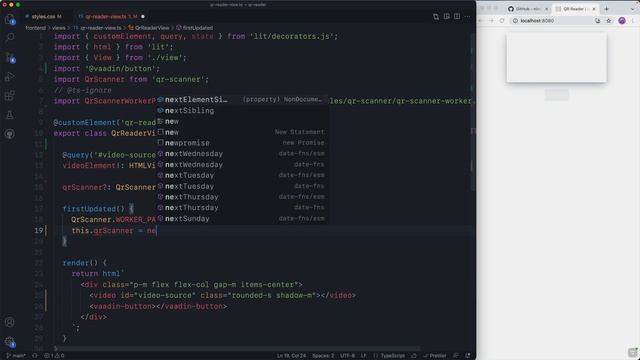This screenshot has height=360, width=640.
Task: Open the Explorer view in activity bar
Action: (x=10, y=19)
